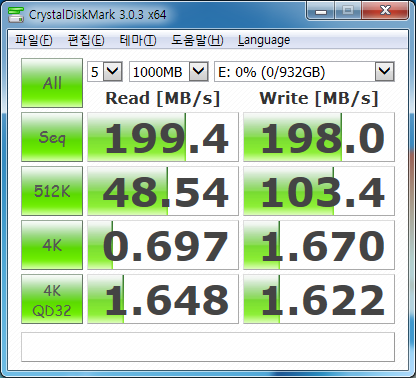Click the Seq read result 199.4
The image size is (416, 378).
(x=163, y=137)
